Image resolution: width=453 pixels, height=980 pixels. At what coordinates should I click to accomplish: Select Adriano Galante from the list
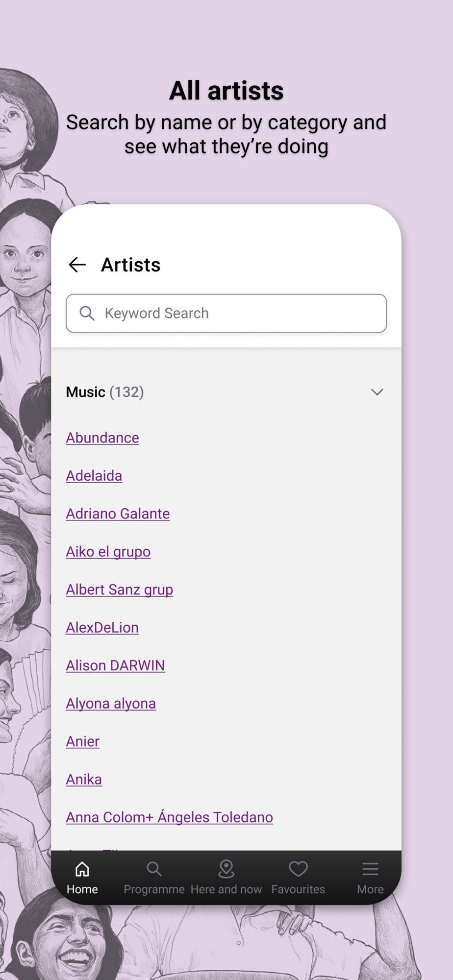click(118, 514)
